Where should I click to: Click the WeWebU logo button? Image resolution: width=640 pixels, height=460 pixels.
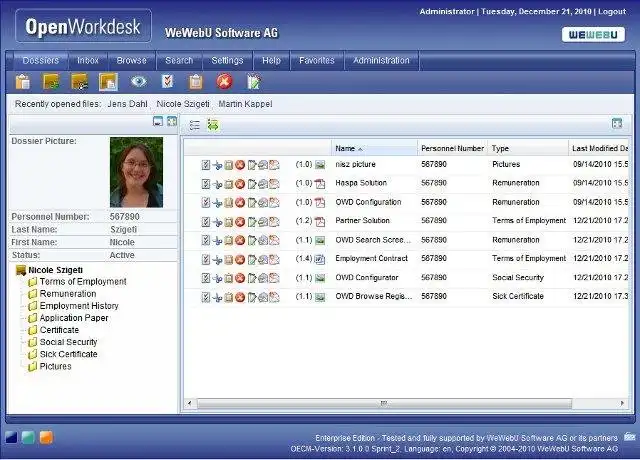point(593,35)
